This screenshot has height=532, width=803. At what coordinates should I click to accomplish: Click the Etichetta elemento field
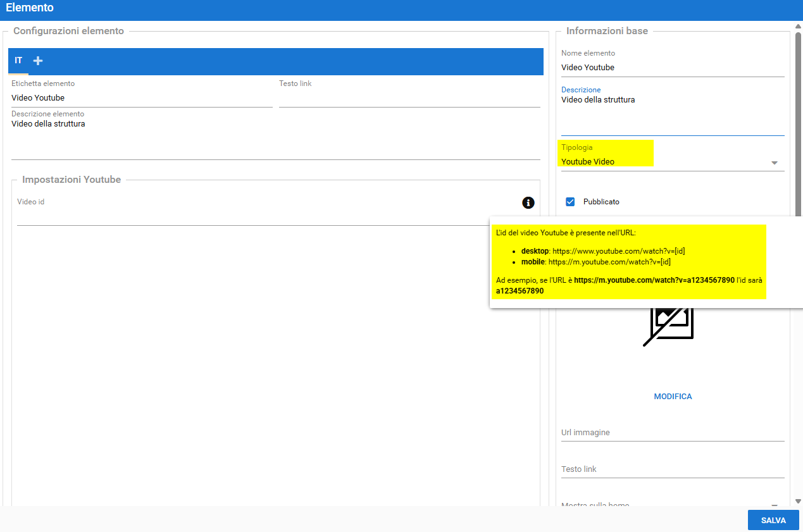(141, 98)
